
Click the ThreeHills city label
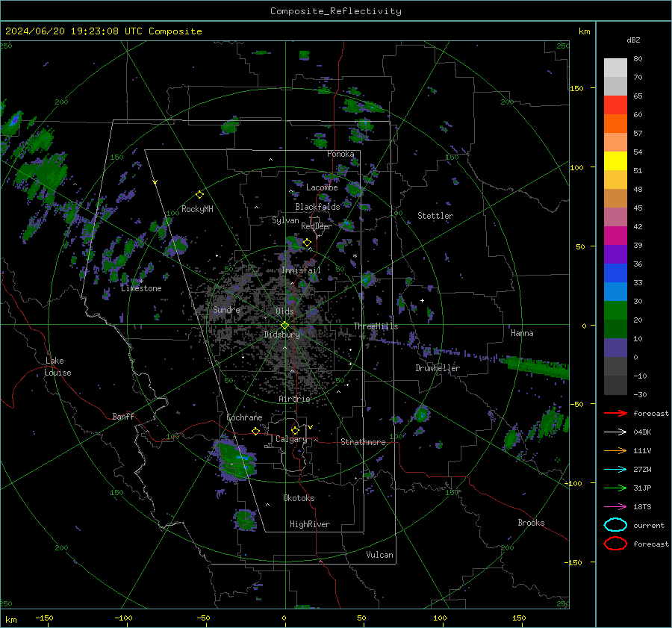point(376,326)
